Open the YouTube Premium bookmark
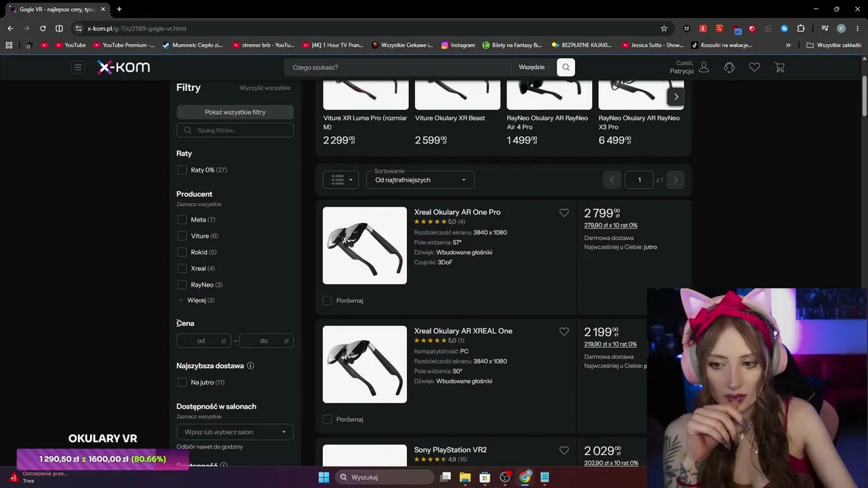Image resolution: width=868 pixels, height=488 pixels. [x=123, y=45]
